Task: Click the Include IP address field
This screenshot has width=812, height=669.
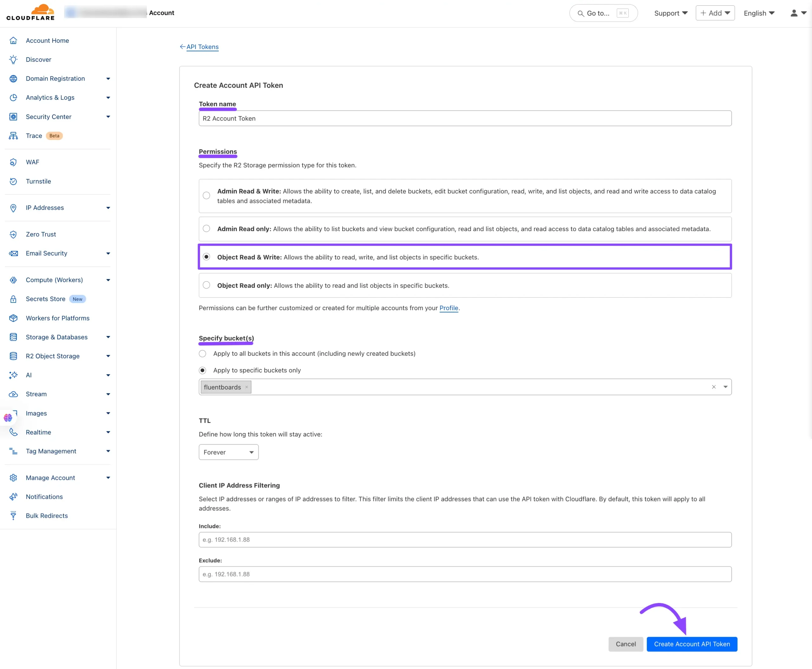Action: pos(465,540)
